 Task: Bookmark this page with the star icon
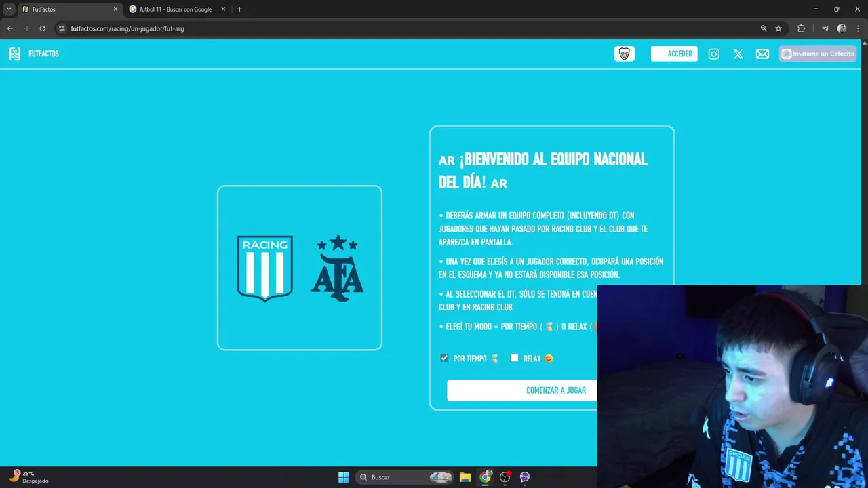pyautogui.click(x=778, y=28)
